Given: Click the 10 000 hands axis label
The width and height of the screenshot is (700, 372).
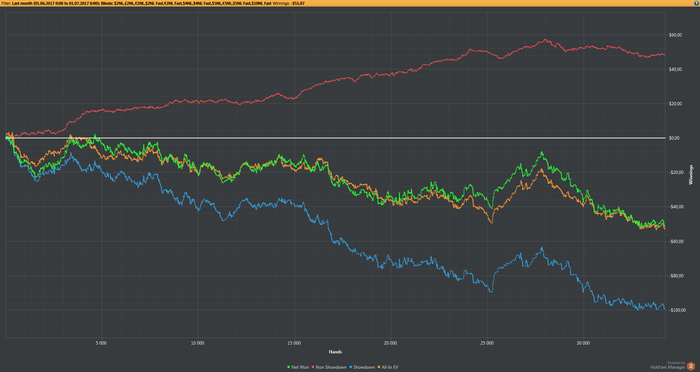Looking at the screenshot, I should point(197,343).
